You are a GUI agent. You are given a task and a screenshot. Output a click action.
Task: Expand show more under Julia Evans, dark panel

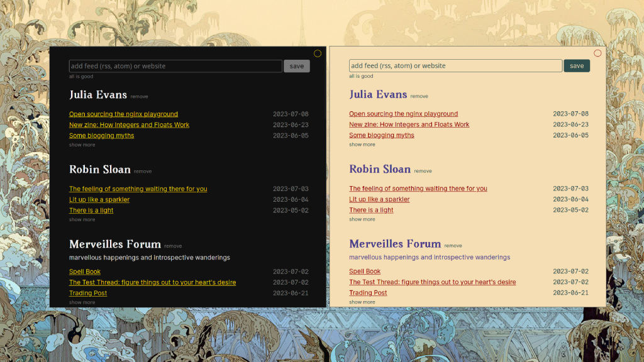coord(82,145)
